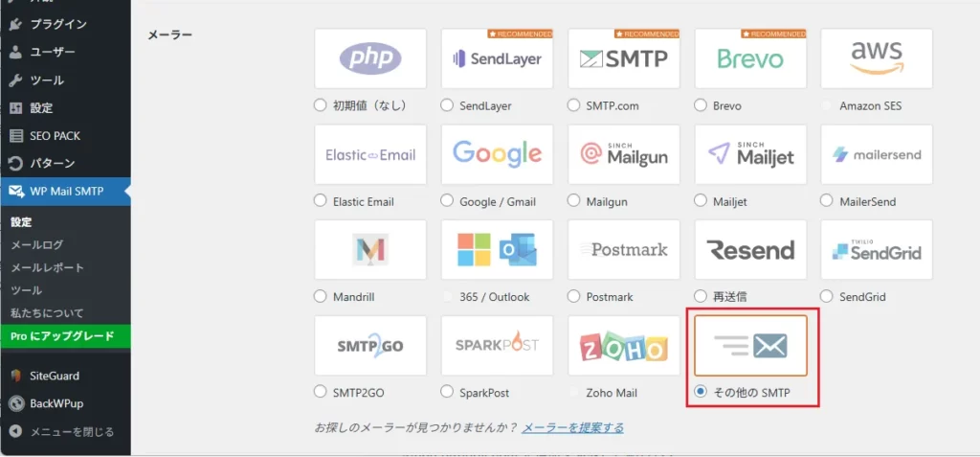Click the SMTP.com logo card

tap(624, 58)
